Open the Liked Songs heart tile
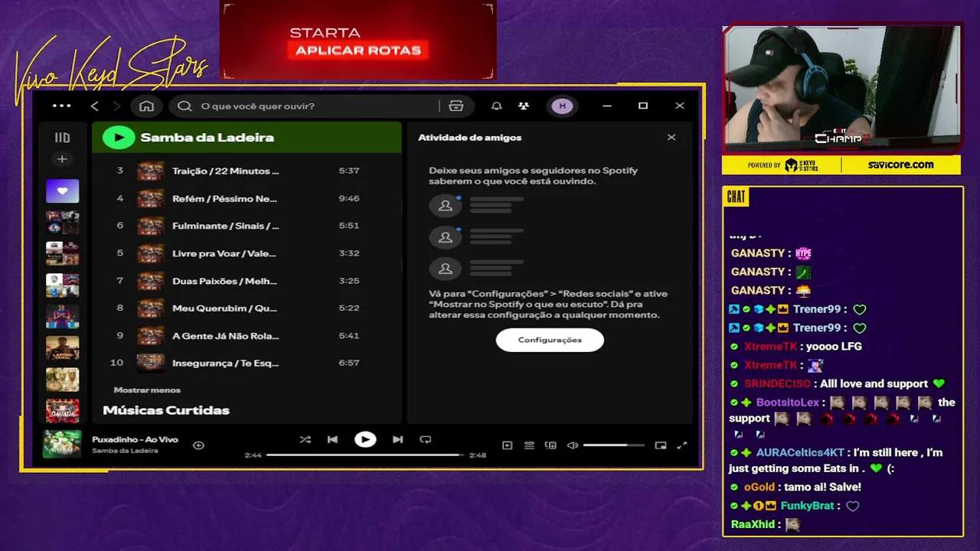The image size is (980, 551). (63, 191)
